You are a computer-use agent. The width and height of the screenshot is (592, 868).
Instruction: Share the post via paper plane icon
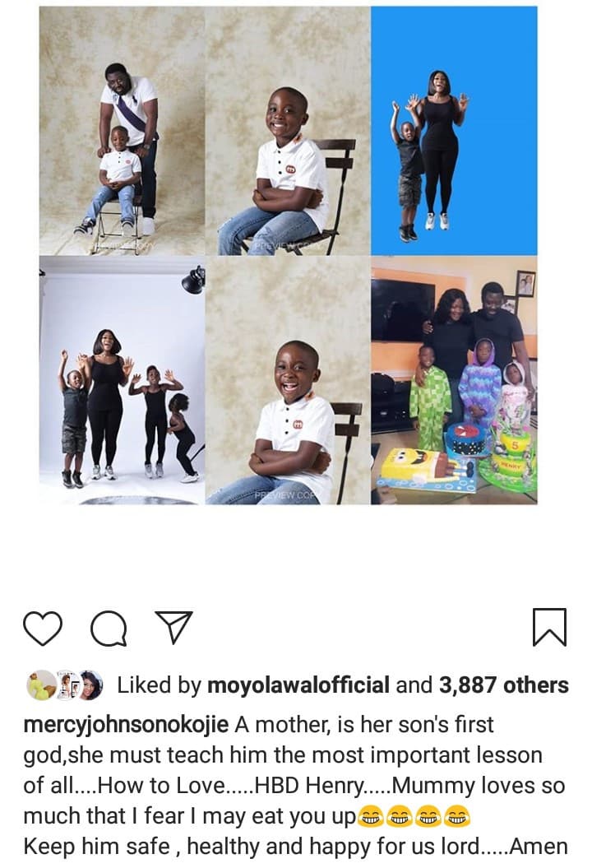tap(173, 627)
